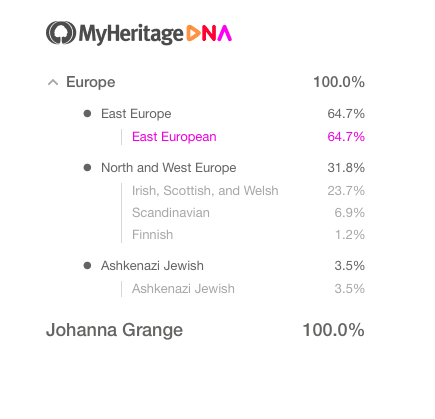This screenshot has width=435, height=419.
Task: Click the bullet beside Ashkenazi Jewish
Action: [87, 266]
